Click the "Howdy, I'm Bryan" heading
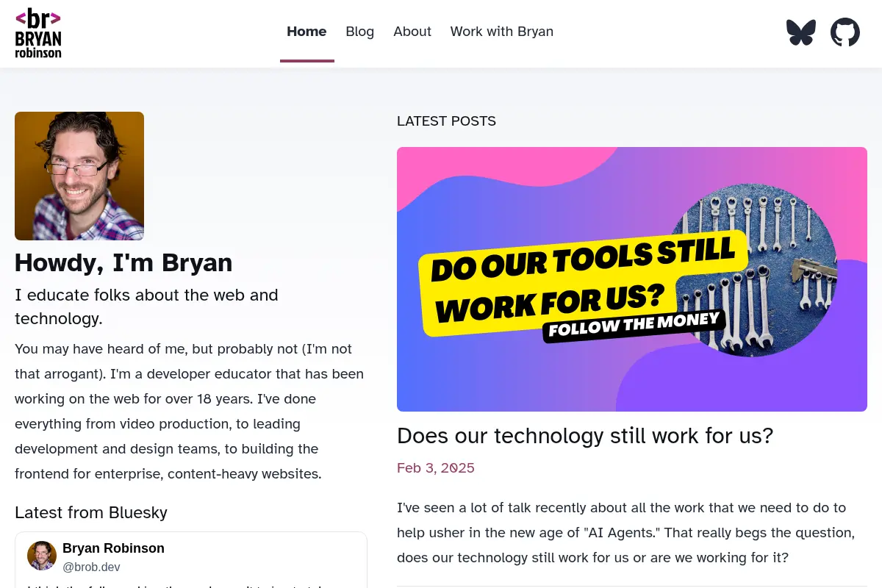Viewport: 882px width, 588px height. click(123, 262)
